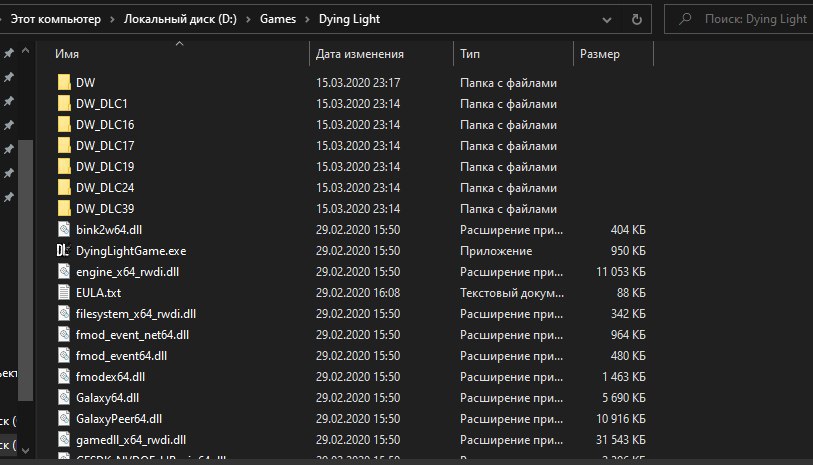Select the GalaxyPeer64.dll file name

pyautogui.click(x=119, y=419)
